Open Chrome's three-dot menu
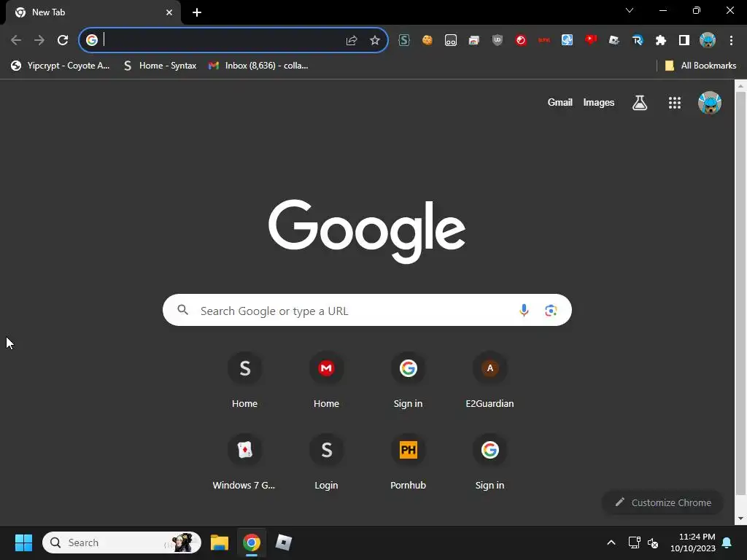Image resolution: width=747 pixels, height=560 pixels. pyautogui.click(x=731, y=40)
